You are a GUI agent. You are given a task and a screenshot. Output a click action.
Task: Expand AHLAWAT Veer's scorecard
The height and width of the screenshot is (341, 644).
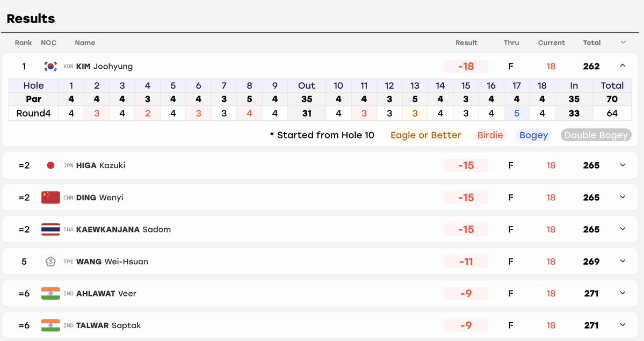(623, 293)
